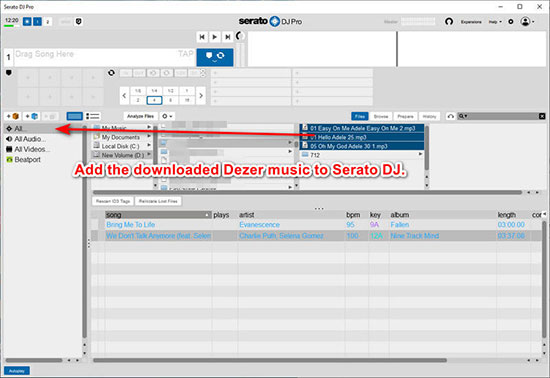Open settings via the gear icon

[x=511, y=22]
